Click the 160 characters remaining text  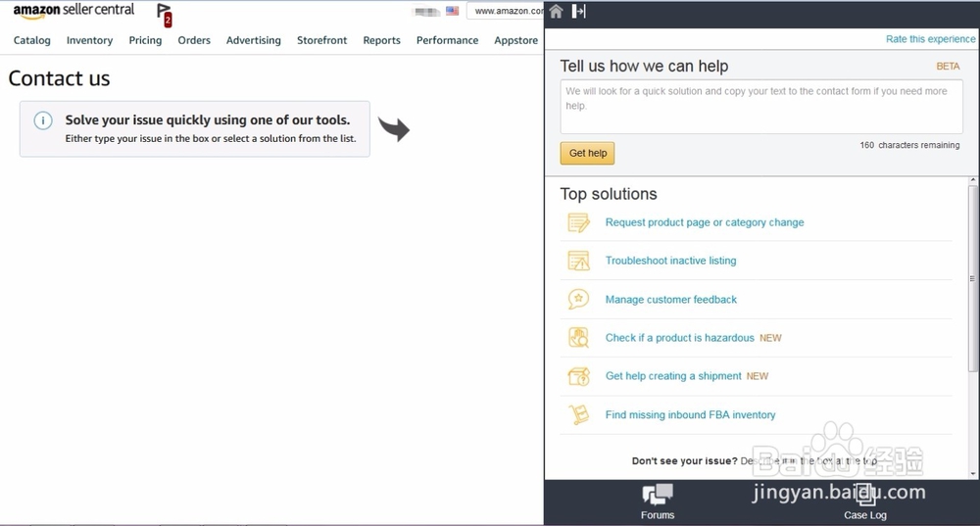coord(909,145)
